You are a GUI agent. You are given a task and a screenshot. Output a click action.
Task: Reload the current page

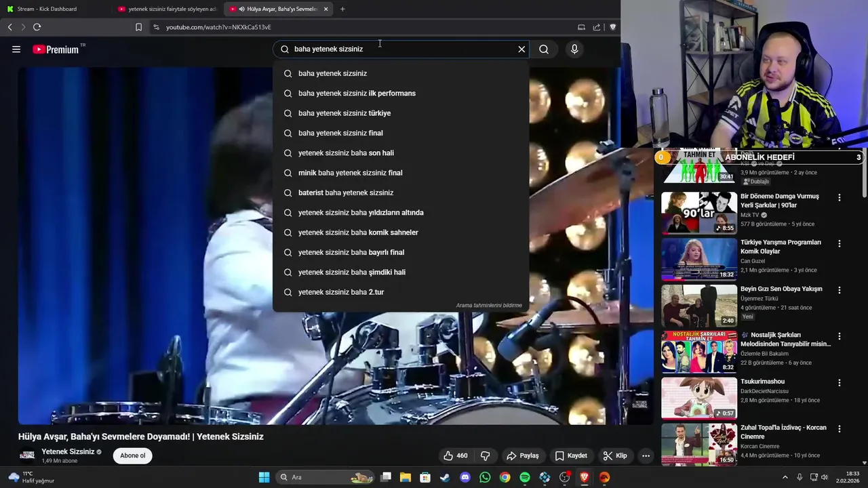[37, 27]
